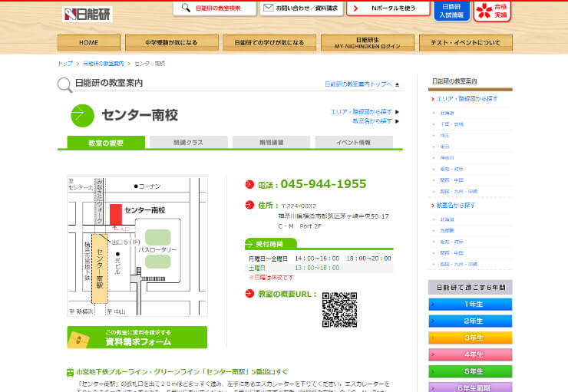Click the トップ breadcrumb link
The width and height of the screenshot is (568, 392).
(65, 64)
